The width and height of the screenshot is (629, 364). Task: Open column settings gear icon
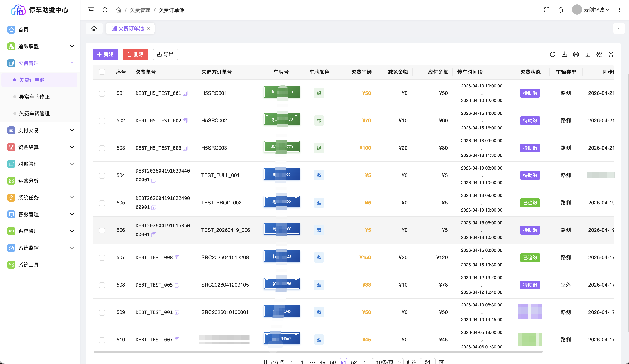point(599,54)
